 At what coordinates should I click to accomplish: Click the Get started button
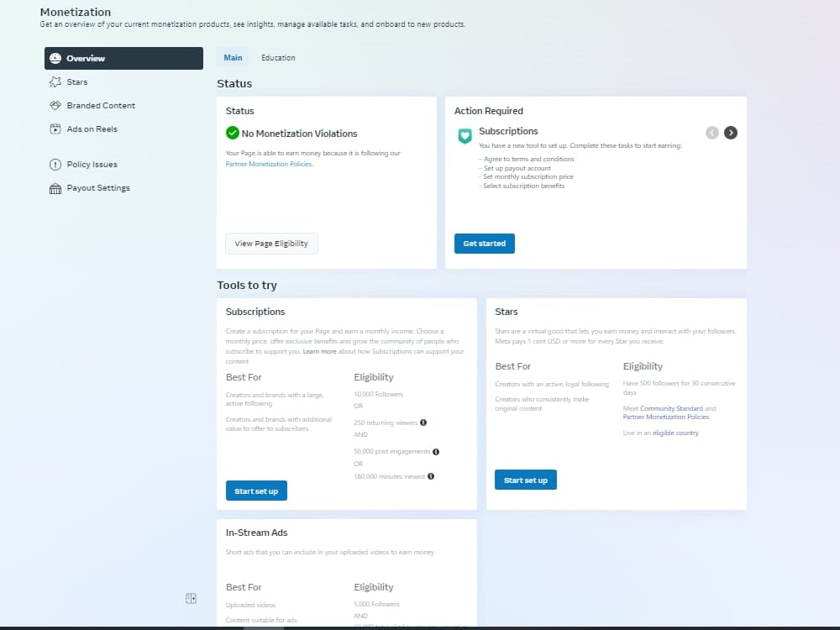[485, 244]
